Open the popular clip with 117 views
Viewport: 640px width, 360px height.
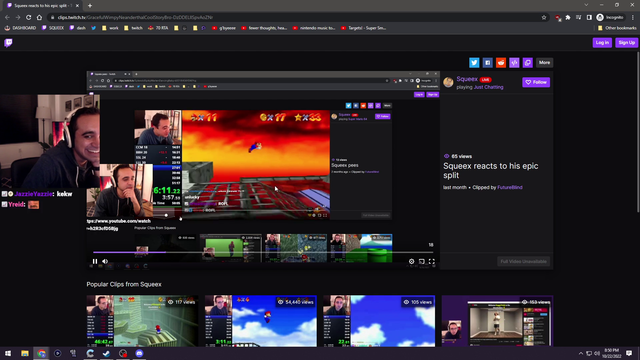[142, 321]
